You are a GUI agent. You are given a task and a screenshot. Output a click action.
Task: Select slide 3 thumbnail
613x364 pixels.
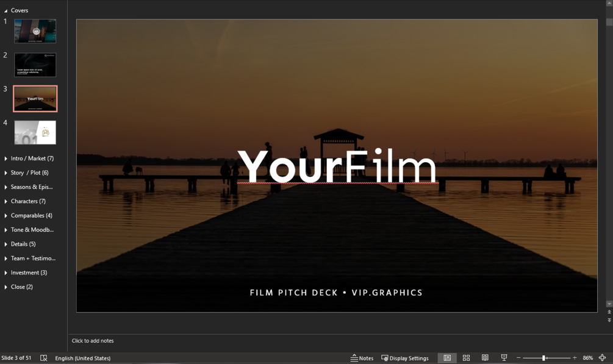click(35, 99)
